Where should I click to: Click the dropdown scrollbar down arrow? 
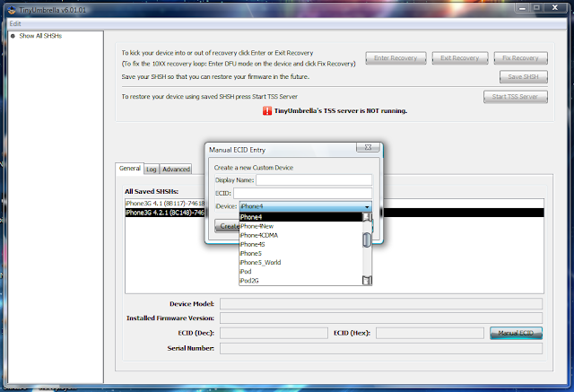(367, 281)
